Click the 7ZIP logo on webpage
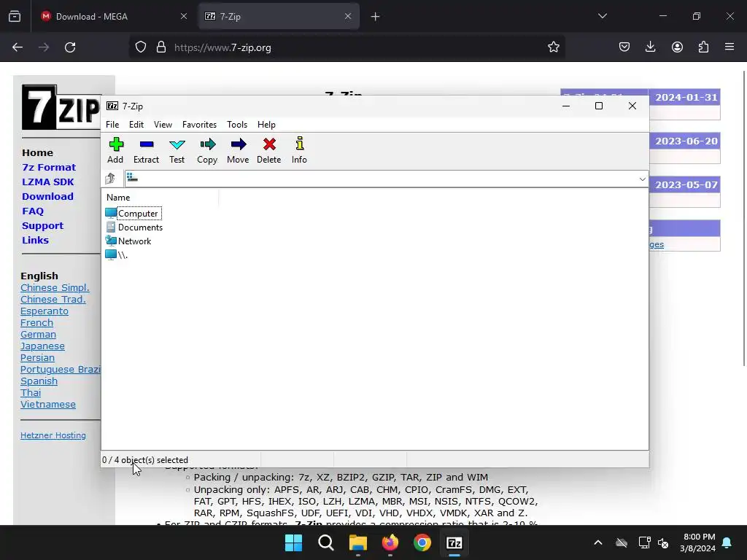The width and height of the screenshot is (747, 560). [x=61, y=107]
